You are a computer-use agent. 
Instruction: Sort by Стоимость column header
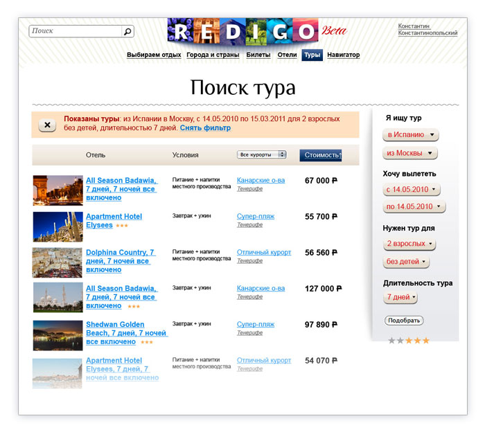[x=321, y=155]
